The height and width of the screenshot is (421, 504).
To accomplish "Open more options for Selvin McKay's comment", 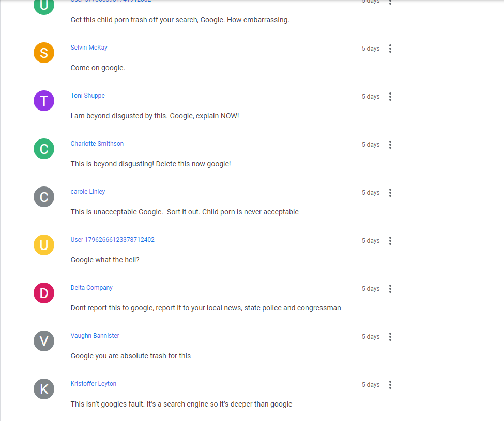I will (x=390, y=49).
